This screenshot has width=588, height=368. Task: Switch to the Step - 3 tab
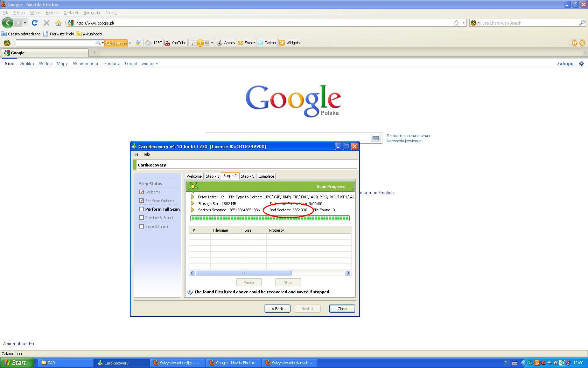[247, 176]
